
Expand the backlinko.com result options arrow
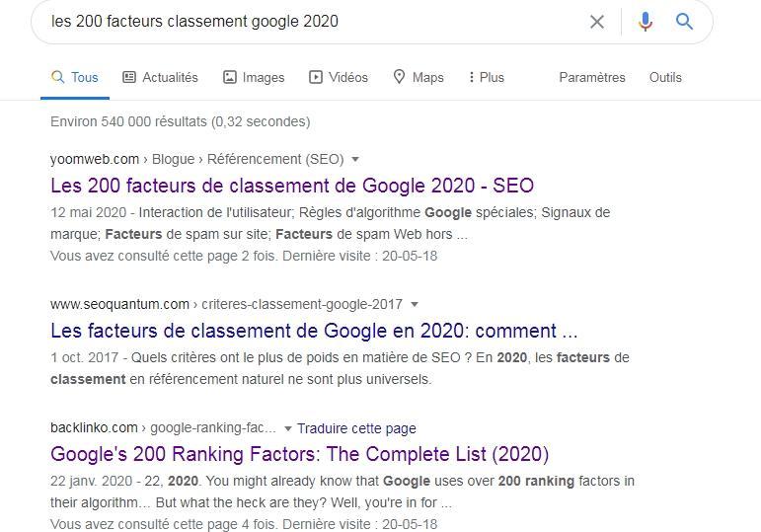tap(288, 428)
